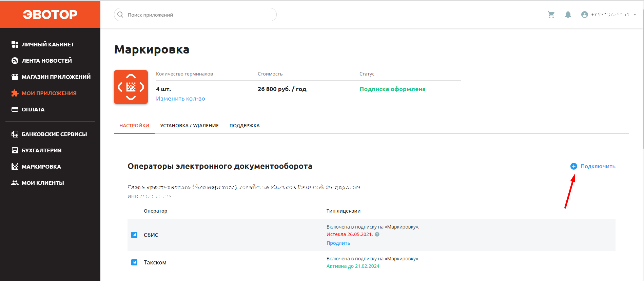The height and width of the screenshot is (281, 644).
Task: Click the app store shop icon
Action: [x=15, y=77]
